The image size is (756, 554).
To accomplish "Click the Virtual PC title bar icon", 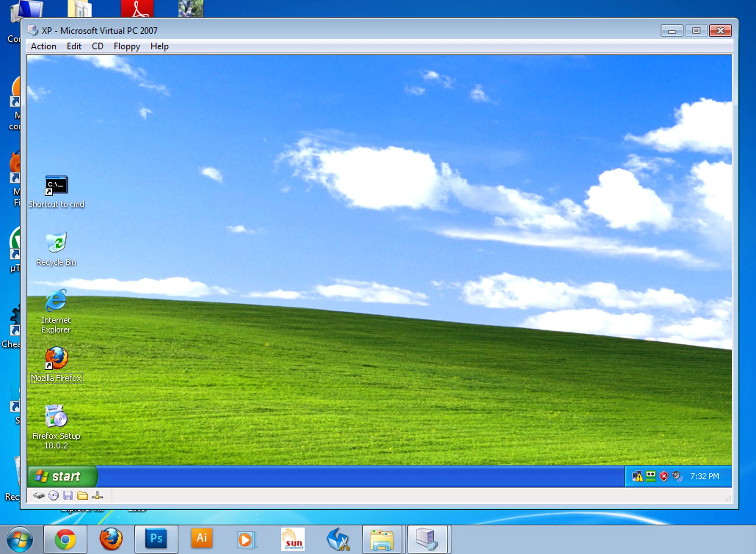I will pyautogui.click(x=33, y=30).
